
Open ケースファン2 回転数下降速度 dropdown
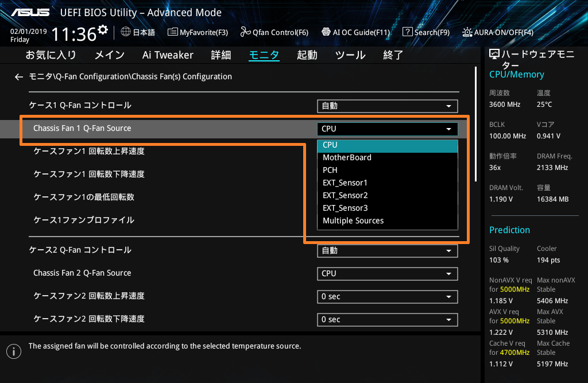388,320
